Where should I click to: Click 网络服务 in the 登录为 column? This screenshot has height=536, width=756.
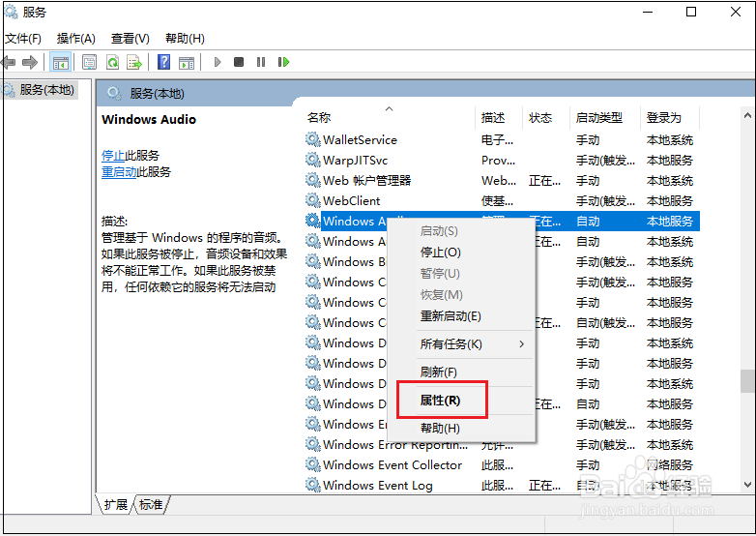(x=670, y=465)
